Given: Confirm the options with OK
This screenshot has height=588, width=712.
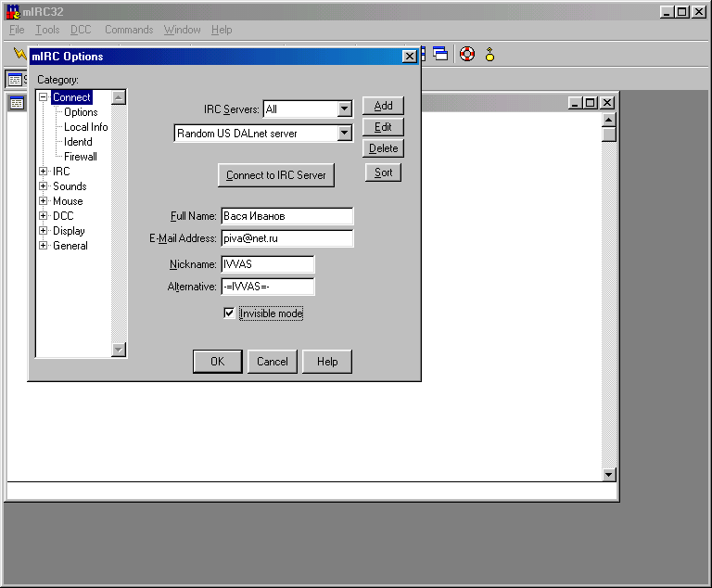Looking at the screenshot, I should point(218,362).
